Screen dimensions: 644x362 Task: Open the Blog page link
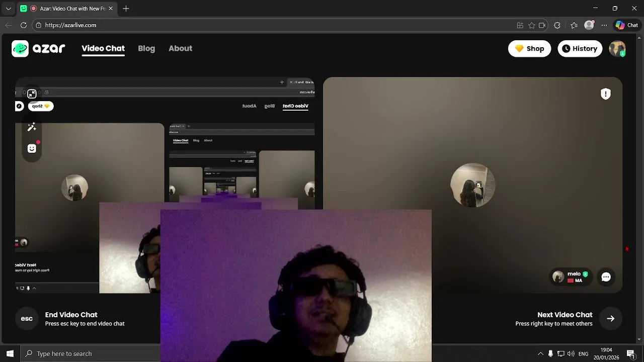point(146,48)
